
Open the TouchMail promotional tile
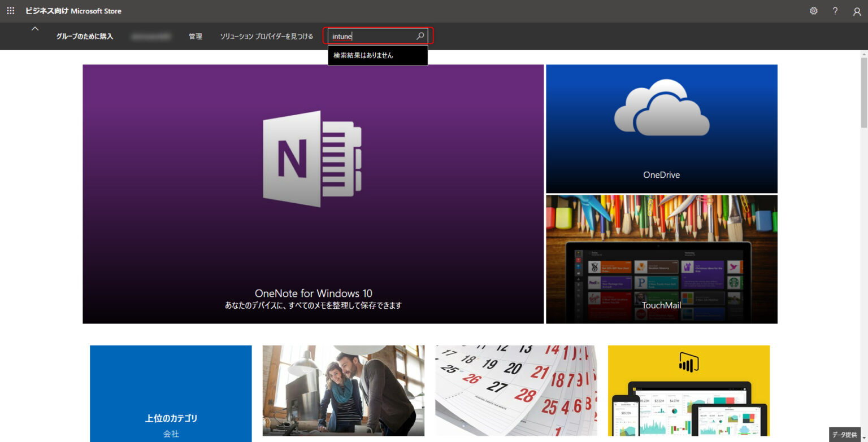click(661, 260)
